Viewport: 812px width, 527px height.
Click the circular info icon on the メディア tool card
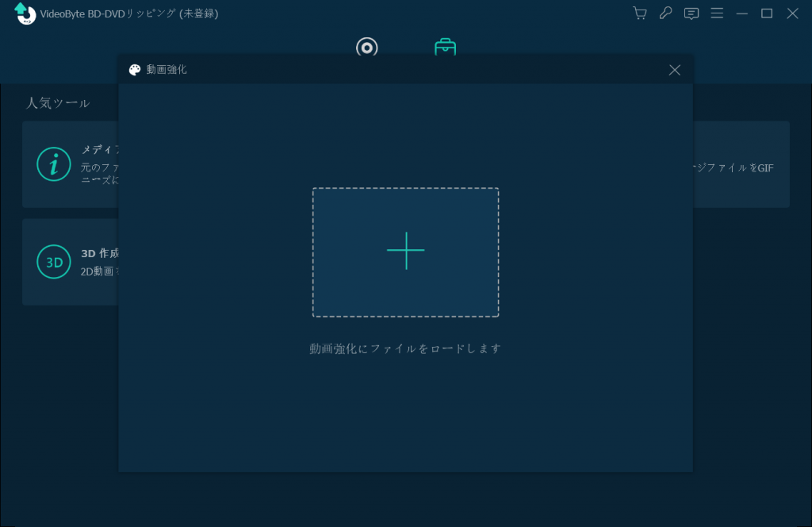(54, 163)
